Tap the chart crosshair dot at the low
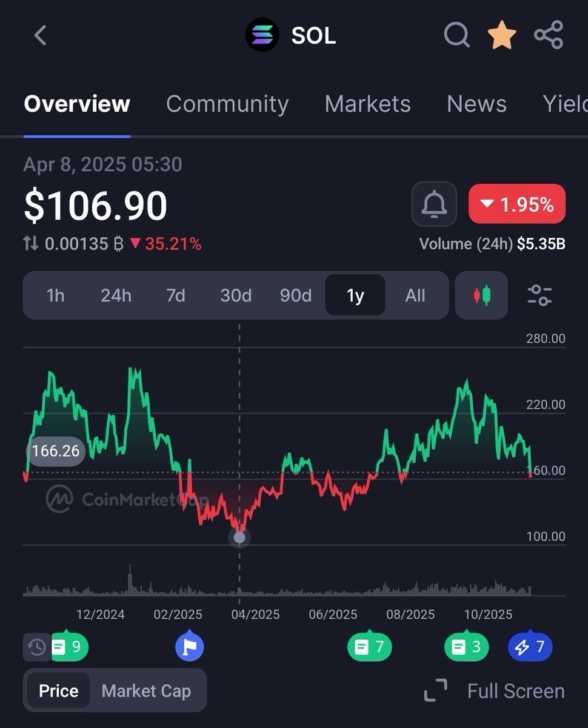588x728 pixels. tap(239, 537)
